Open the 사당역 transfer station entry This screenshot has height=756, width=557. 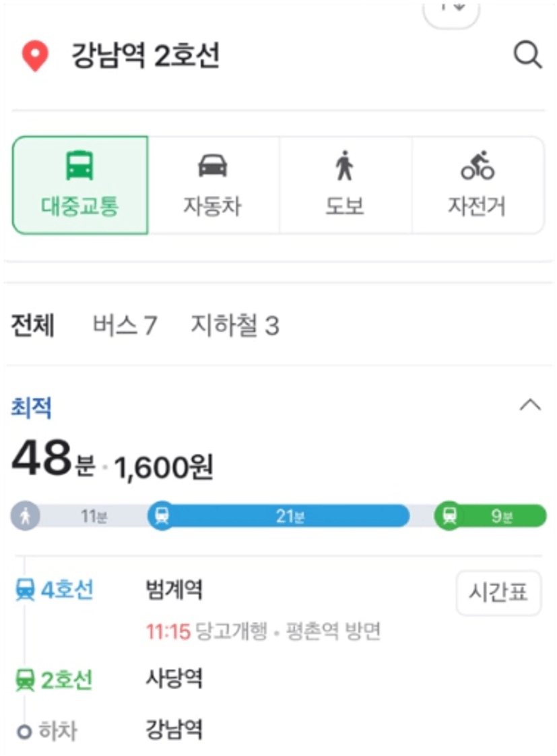pyautogui.click(x=174, y=679)
